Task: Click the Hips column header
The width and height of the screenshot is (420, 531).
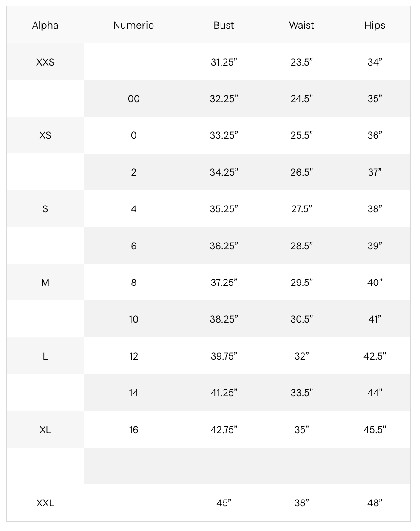Action: coord(375,25)
